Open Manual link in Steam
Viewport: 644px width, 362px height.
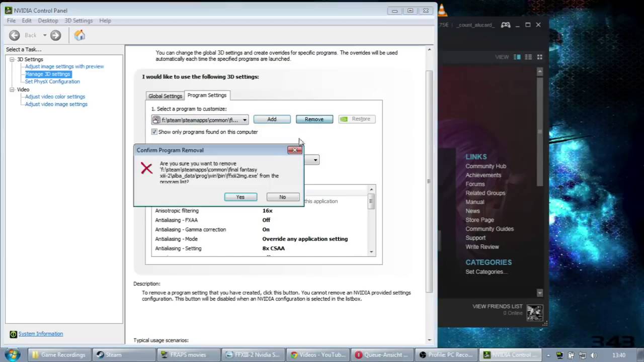coord(474,202)
